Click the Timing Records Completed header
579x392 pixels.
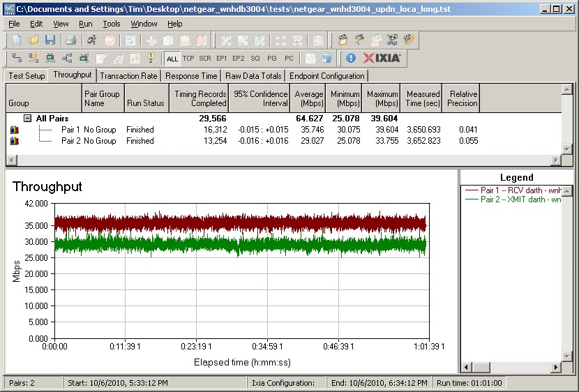pos(199,98)
